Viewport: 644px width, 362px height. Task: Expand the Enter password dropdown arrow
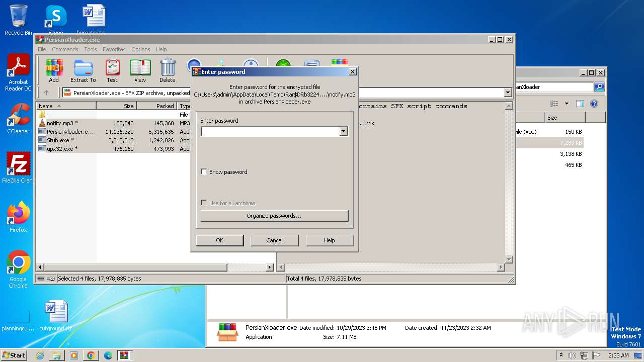click(343, 131)
